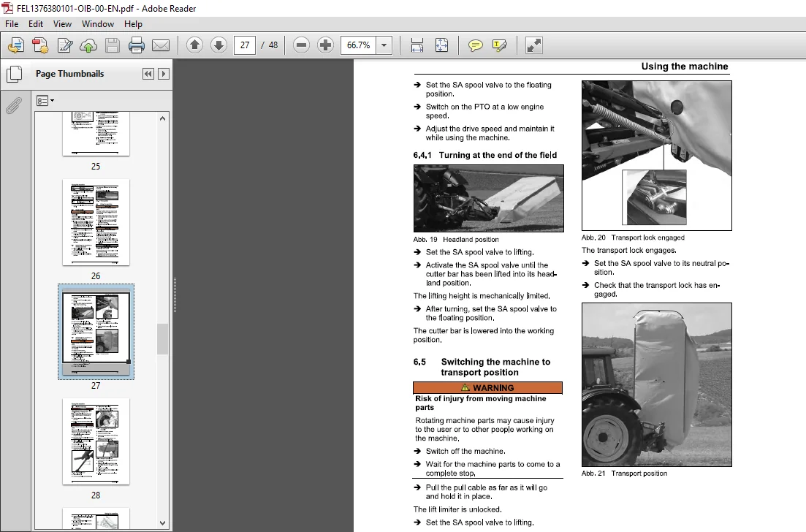Click the Open file toolbar icon
This screenshot has height=532, width=806.
[x=16, y=46]
